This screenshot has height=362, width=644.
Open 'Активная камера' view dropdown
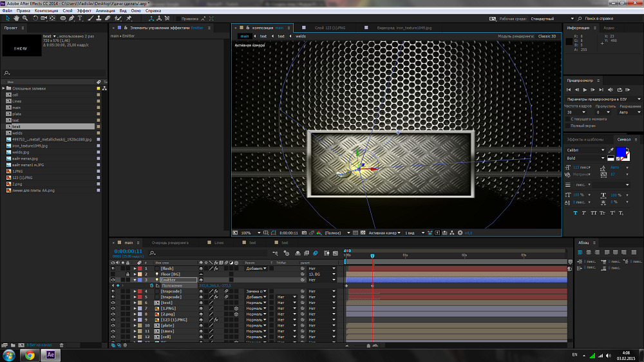click(x=384, y=233)
